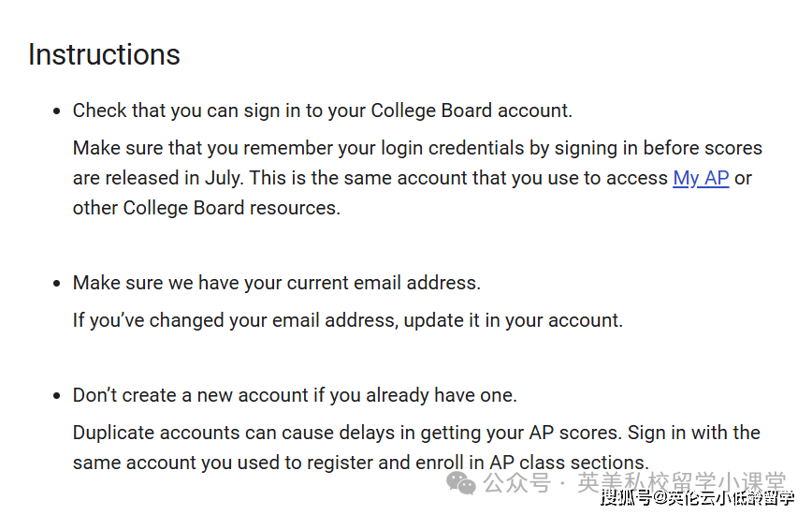Click 'Make sure we have your current email' line
This screenshot has height=515, width=812.
click(x=276, y=283)
